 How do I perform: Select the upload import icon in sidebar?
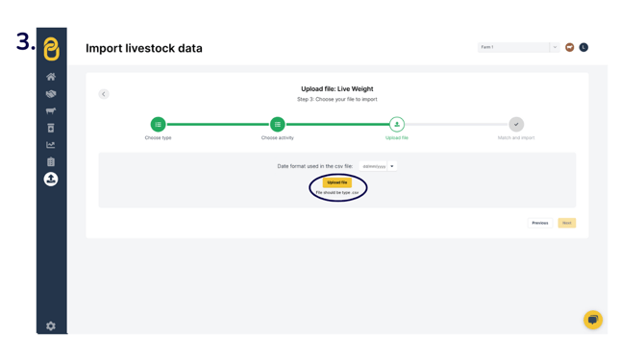[x=51, y=179]
